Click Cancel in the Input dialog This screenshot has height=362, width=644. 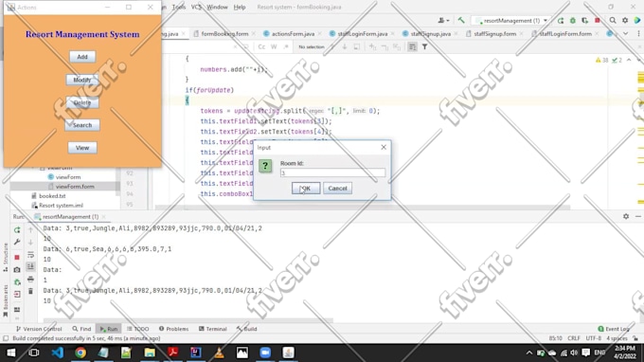[x=337, y=189]
